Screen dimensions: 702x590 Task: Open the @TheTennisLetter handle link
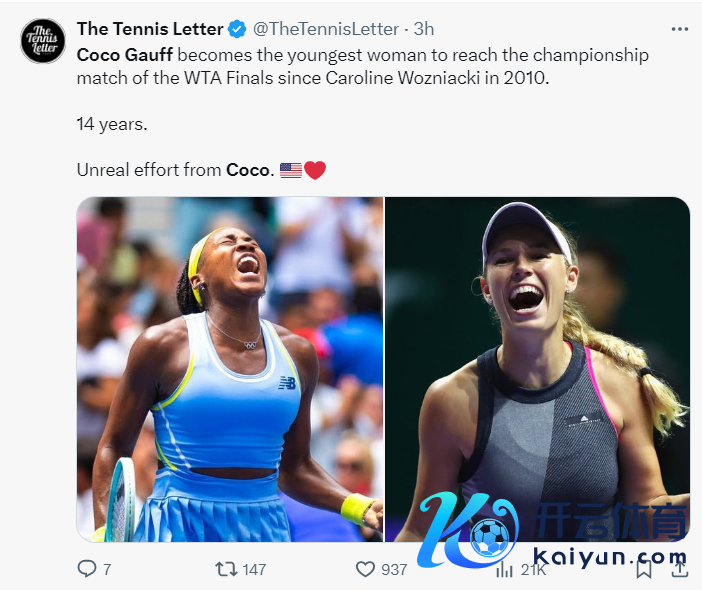pos(326,29)
